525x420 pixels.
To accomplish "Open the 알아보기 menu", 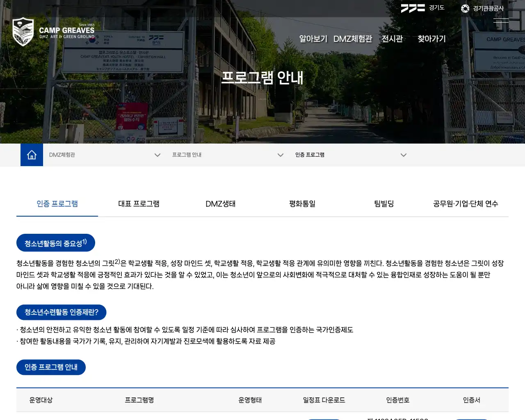I will pos(313,39).
